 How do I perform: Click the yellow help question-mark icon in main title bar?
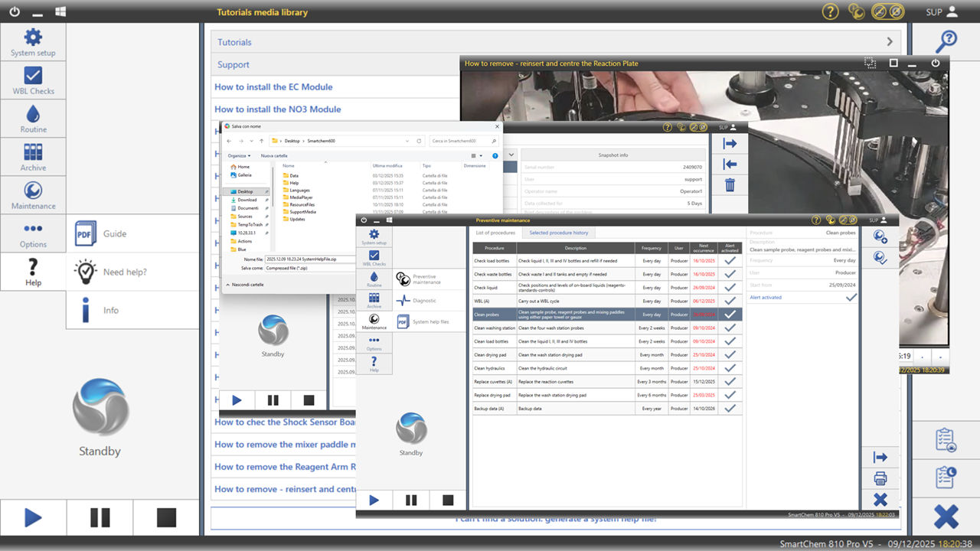pos(830,11)
